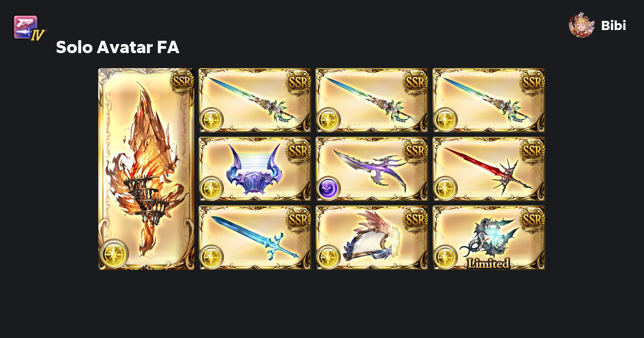This screenshot has height=338, width=644.
Task: Select the purple horned harp weapon
Action: [x=255, y=169]
